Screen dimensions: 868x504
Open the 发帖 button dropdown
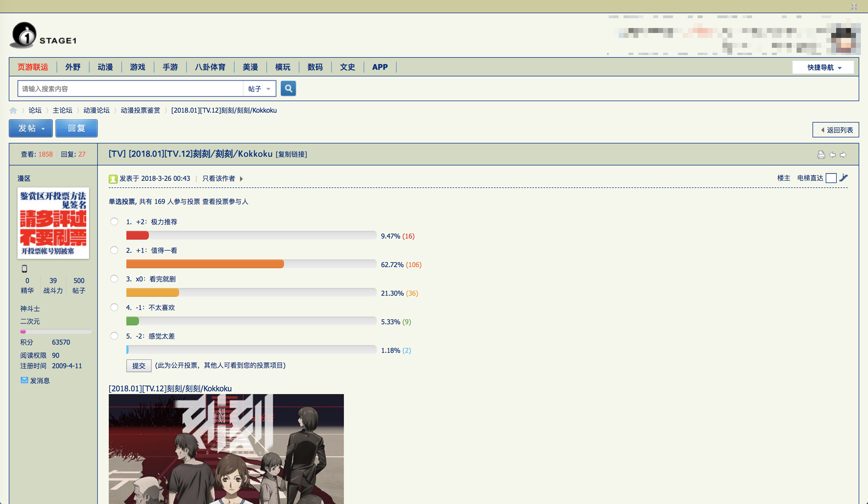[43, 129]
